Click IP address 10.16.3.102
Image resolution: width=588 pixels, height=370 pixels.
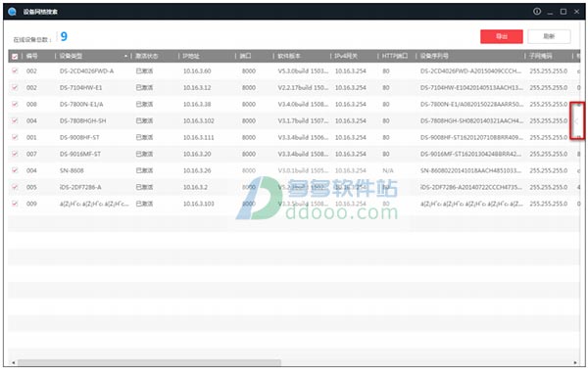tap(199, 120)
